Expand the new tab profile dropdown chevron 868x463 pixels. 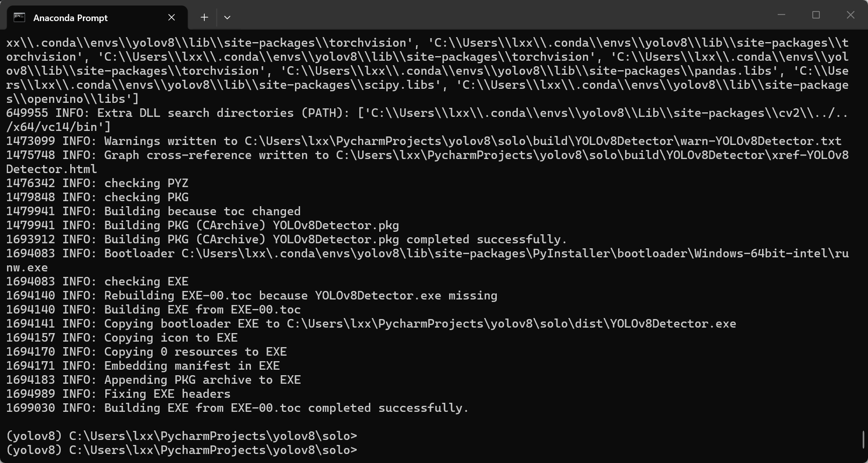(227, 18)
